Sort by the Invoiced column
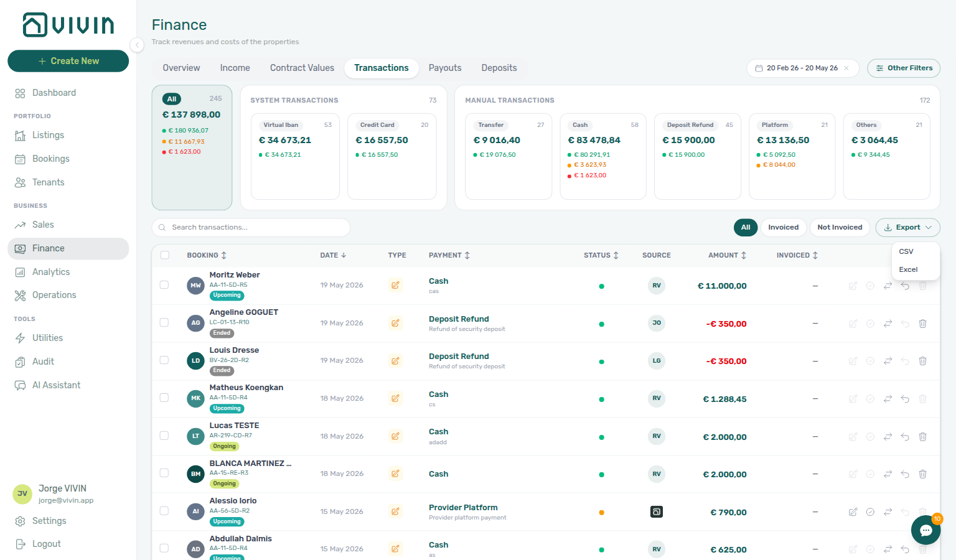Viewport: 956px width, 560px height. (x=797, y=255)
